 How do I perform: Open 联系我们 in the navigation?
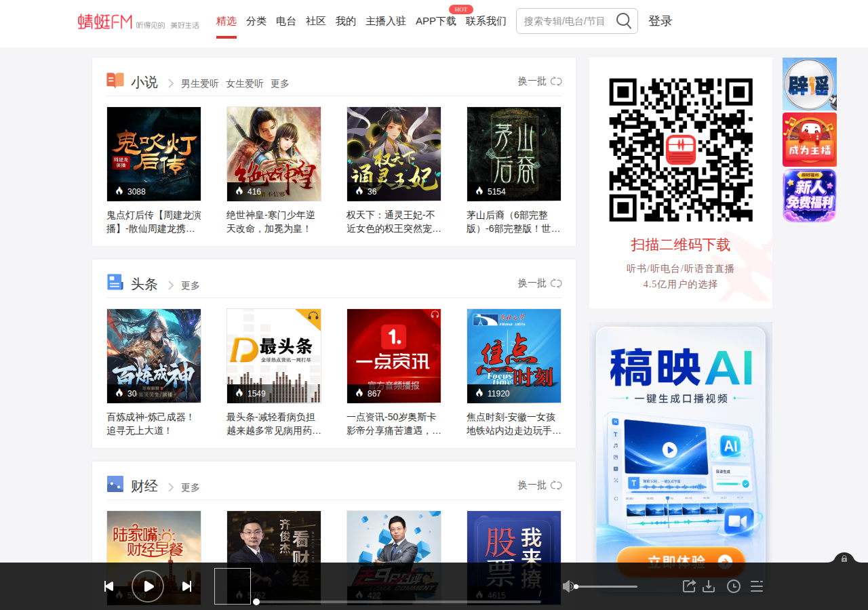486,21
